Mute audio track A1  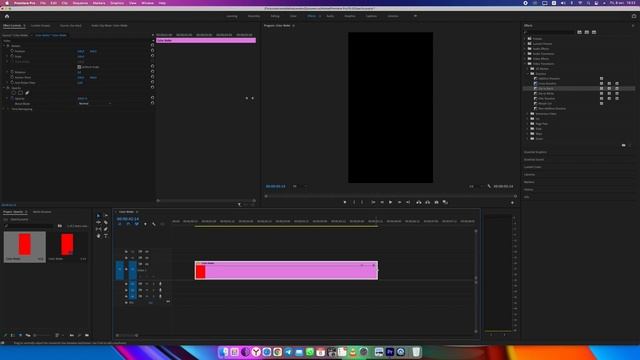click(147, 284)
